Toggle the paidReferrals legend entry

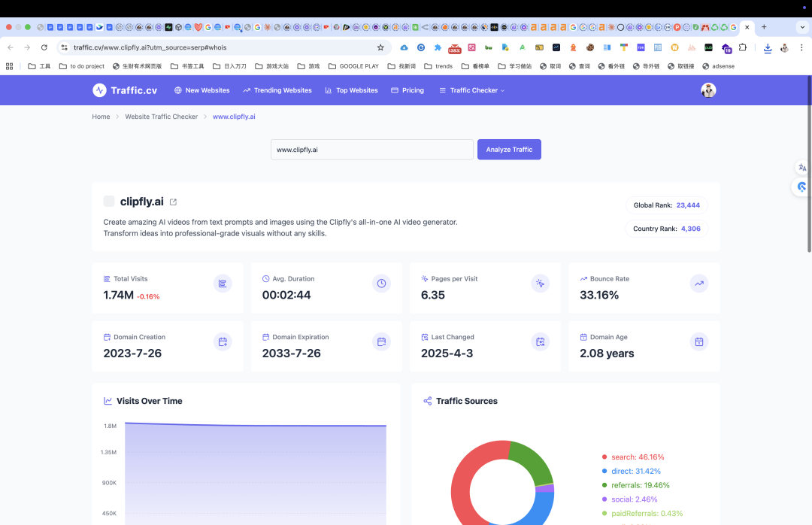pyautogui.click(x=642, y=513)
